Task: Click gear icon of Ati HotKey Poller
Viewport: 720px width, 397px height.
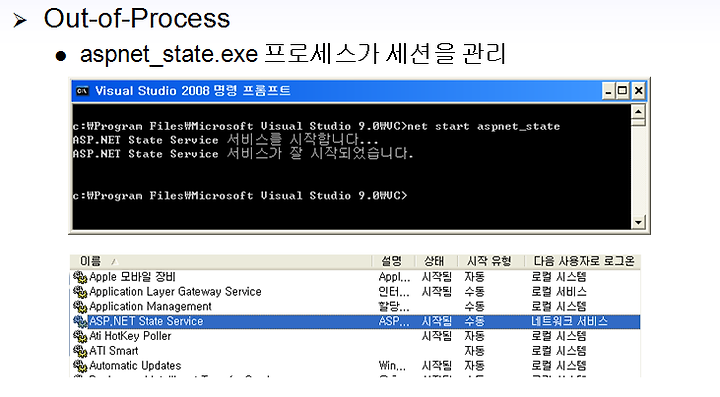Action: pos(80,336)
